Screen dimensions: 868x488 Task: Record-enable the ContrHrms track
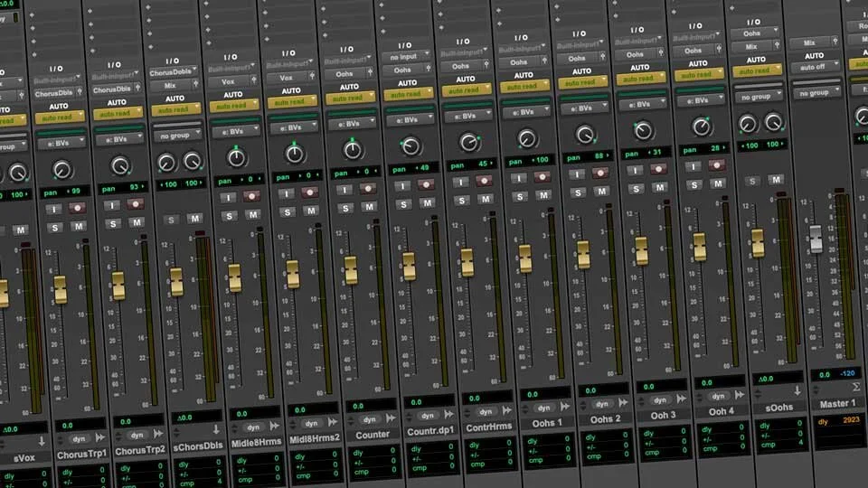pos(485,181)
